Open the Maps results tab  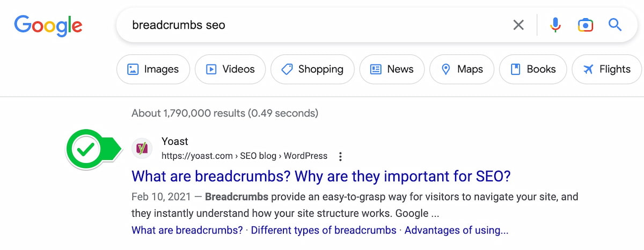tap(462, 69)
